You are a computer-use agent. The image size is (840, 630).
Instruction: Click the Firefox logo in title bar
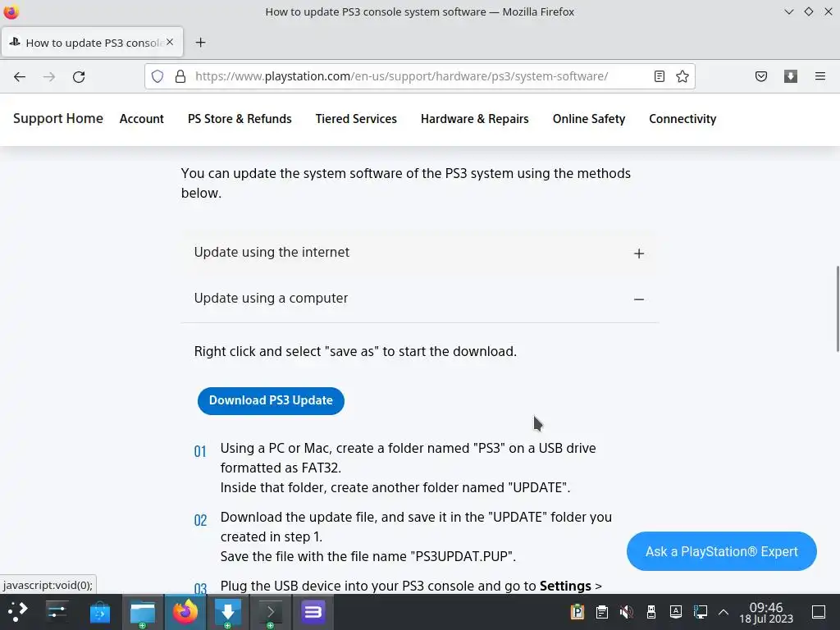click(11, 11)
